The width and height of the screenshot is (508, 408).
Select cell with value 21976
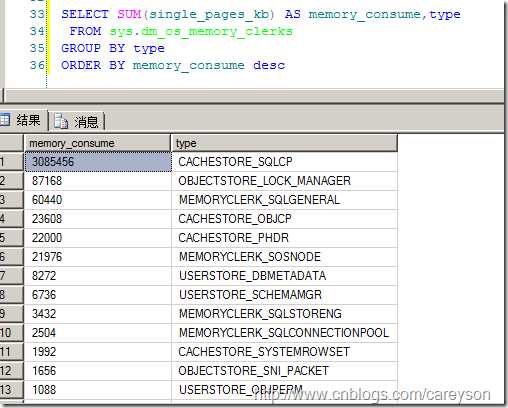(98, 257)
